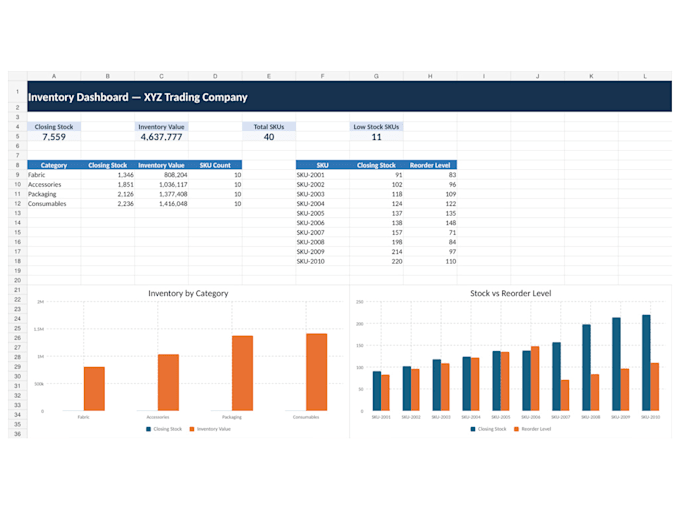The height and width of the screenshot is (510, 680).
Task: Select the SKU-2001 cell
Action: (323, 175)
